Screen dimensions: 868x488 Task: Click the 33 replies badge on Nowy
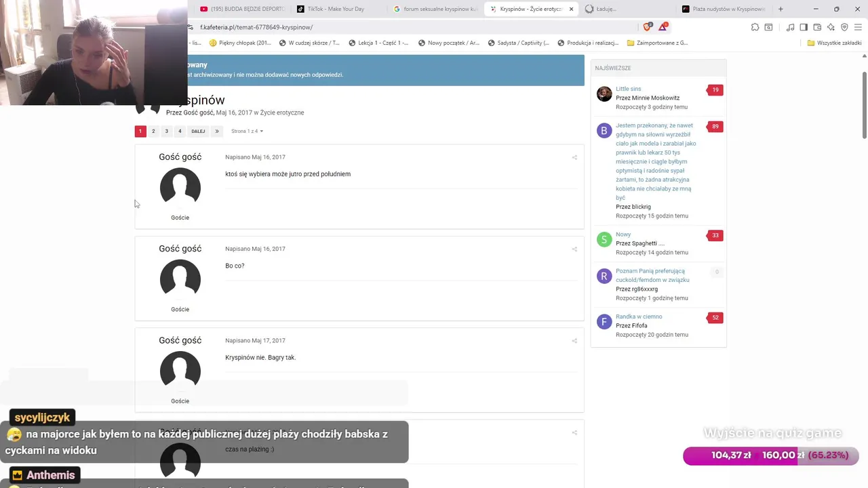[715, 235]
